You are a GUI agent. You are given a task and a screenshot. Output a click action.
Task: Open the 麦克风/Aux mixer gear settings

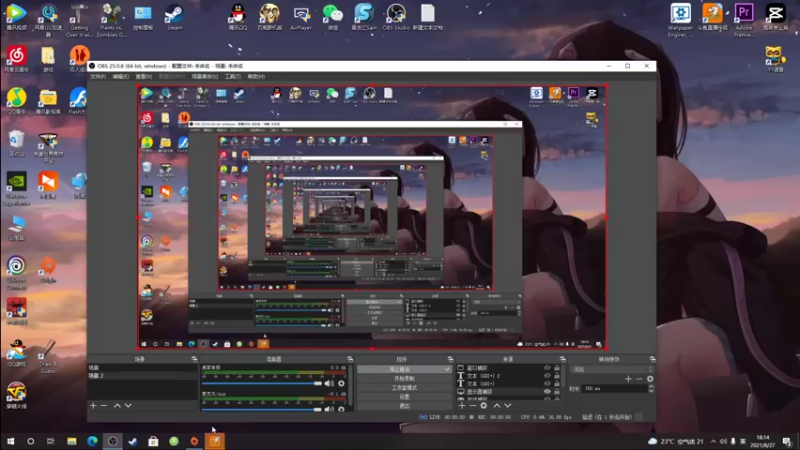point(341,409)
